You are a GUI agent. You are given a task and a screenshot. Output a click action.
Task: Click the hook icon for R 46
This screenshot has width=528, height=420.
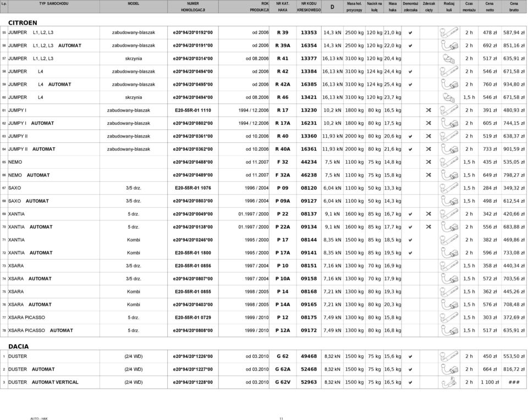[449, 97]
